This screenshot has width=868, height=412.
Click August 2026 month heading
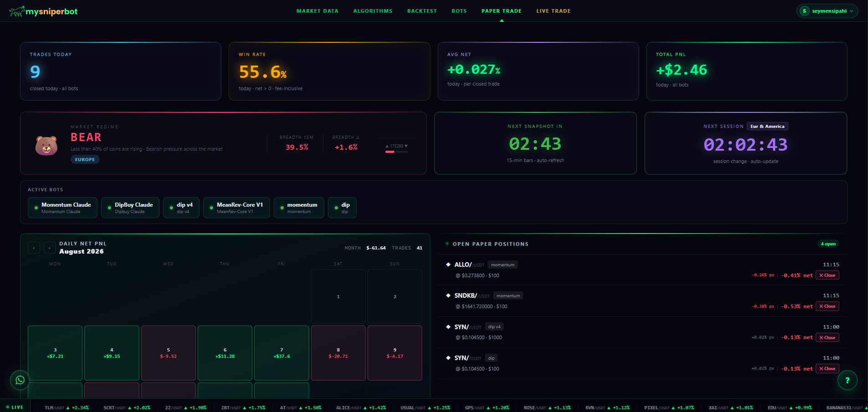point(82,251)
